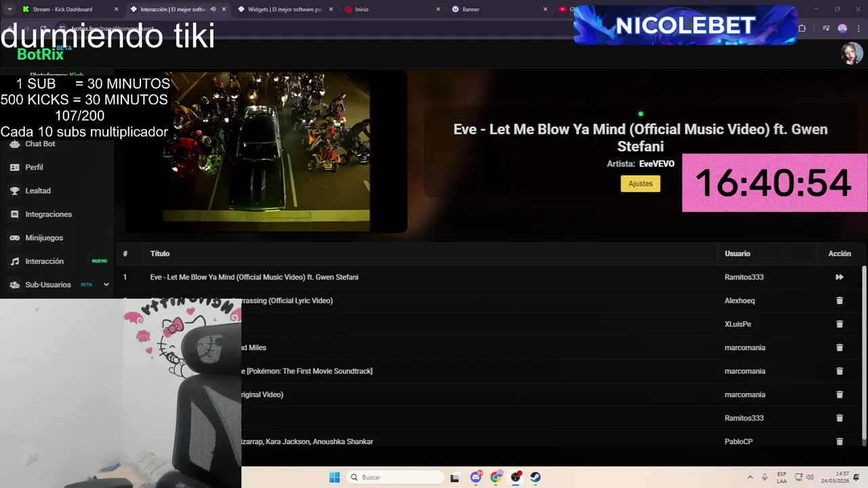
Task: Open Discord from the taskbar
Action: click(x=476, y=477)
